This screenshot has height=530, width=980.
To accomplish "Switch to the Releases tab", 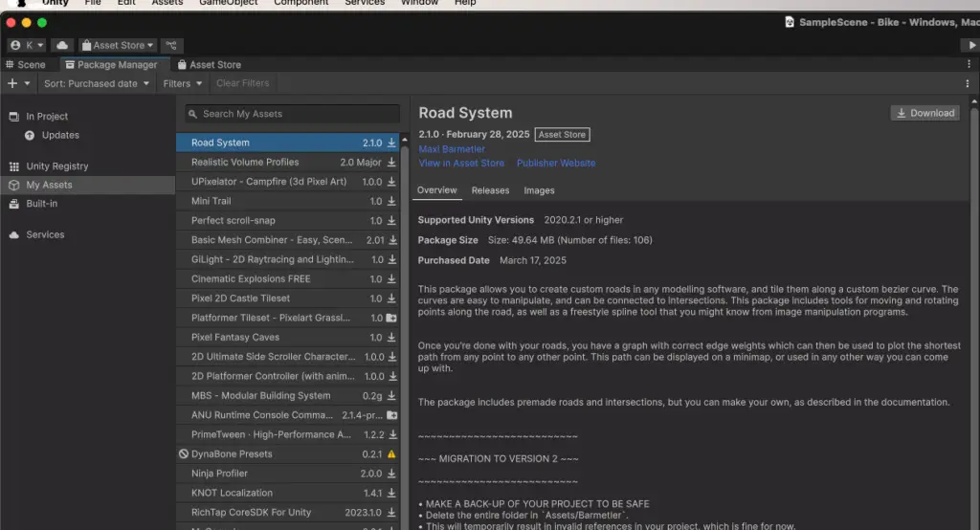I will 490,190.
